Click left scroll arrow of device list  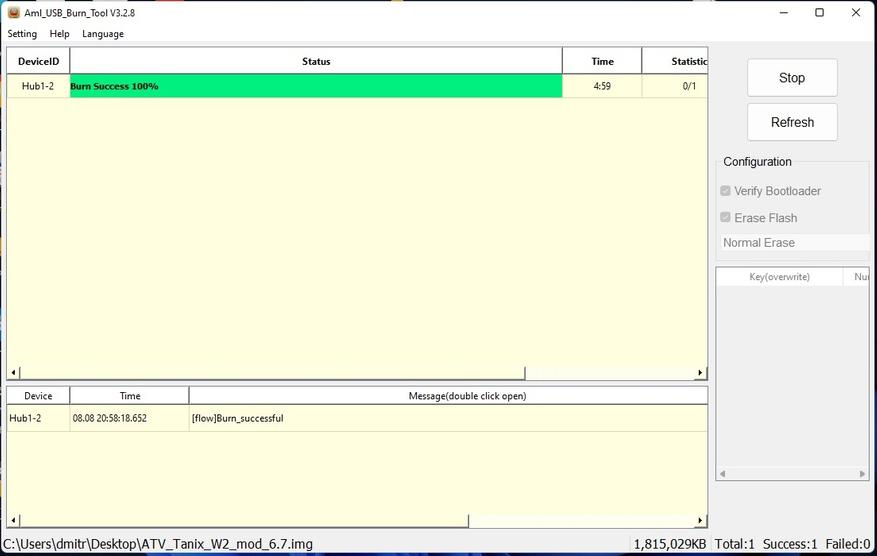(13, 373)
